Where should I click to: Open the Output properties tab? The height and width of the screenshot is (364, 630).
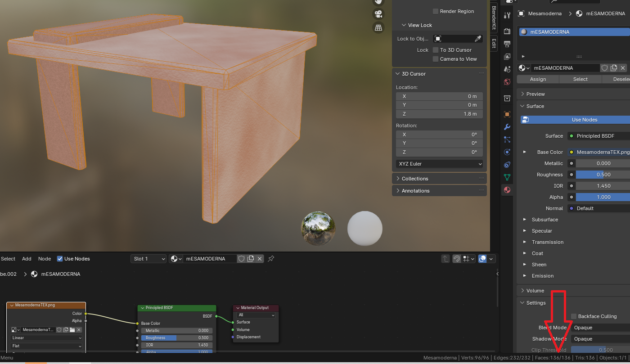(x=507, y=44)
